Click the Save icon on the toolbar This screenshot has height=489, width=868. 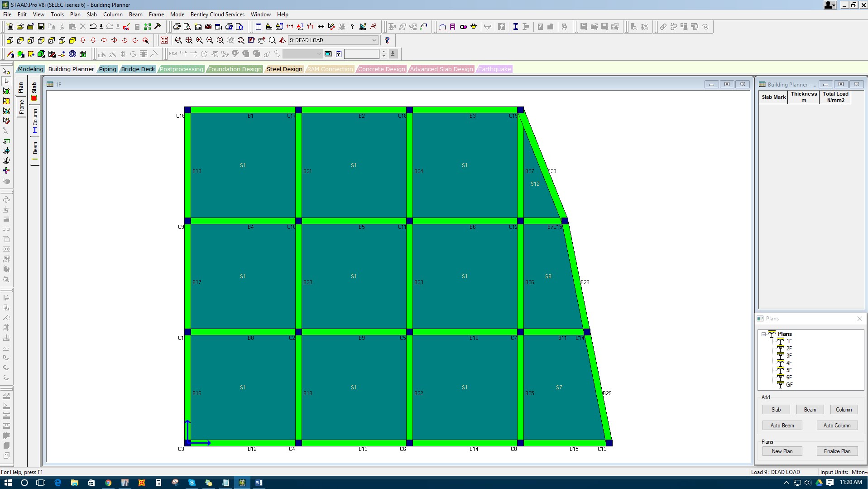pos(41,27)
